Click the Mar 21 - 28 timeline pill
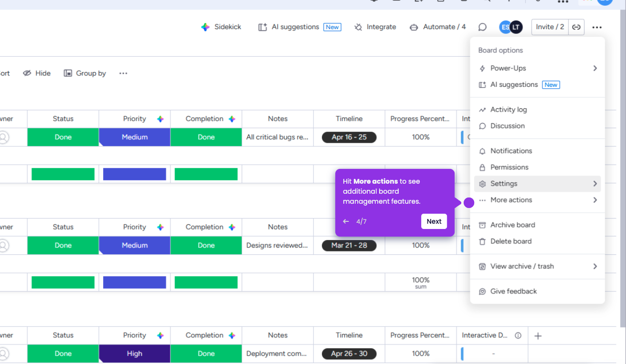626x364 pixels. [x=349, y=246]
